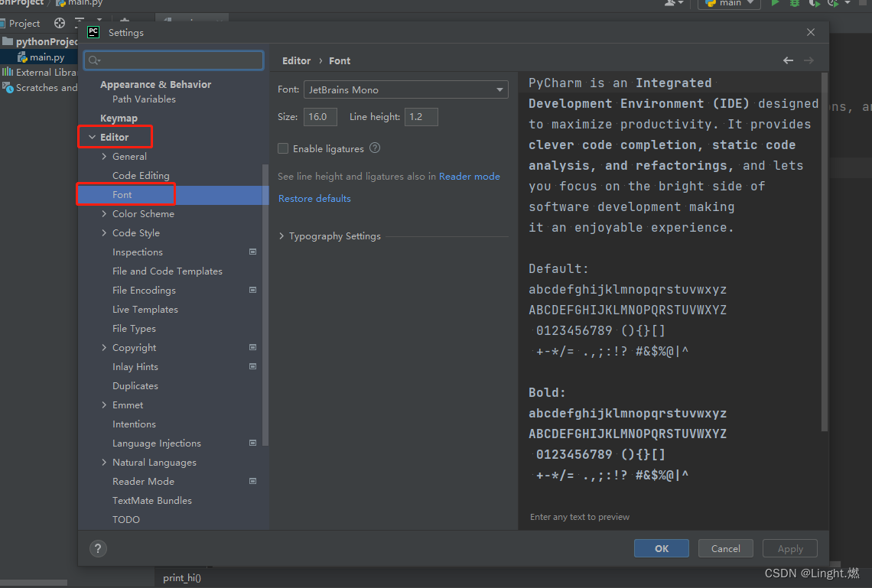Click the PyCharm logo in Settings title
872x588 pixels.
[93, 32]
